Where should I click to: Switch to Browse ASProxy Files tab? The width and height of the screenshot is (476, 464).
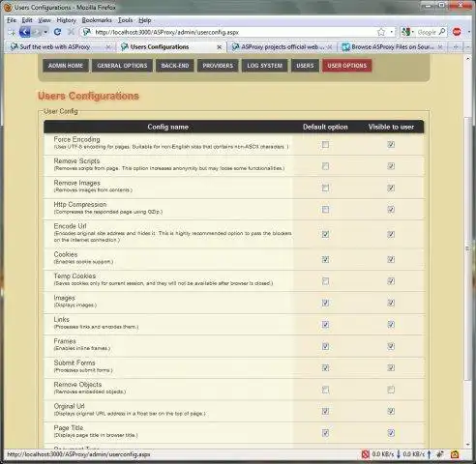(392, 47)
